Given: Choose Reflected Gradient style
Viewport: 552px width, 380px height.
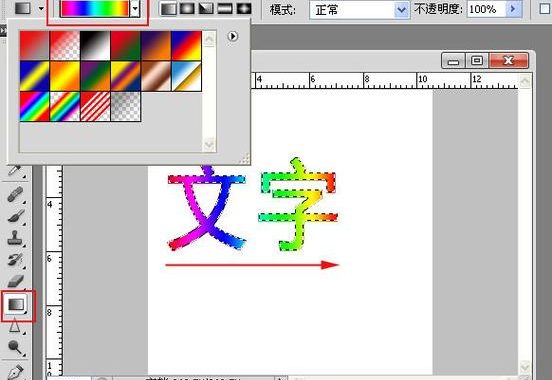Looking at the screenshot, I should click(225, 9).
